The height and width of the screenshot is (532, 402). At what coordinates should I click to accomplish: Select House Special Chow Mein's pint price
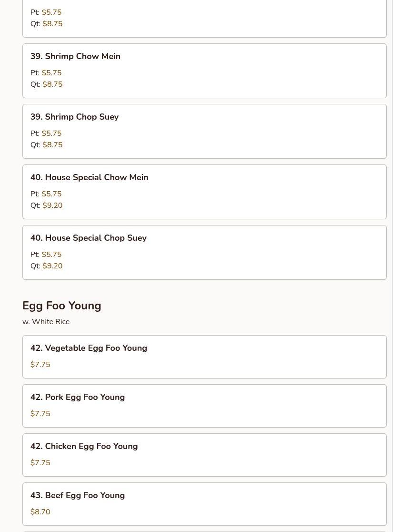point(51,194)
